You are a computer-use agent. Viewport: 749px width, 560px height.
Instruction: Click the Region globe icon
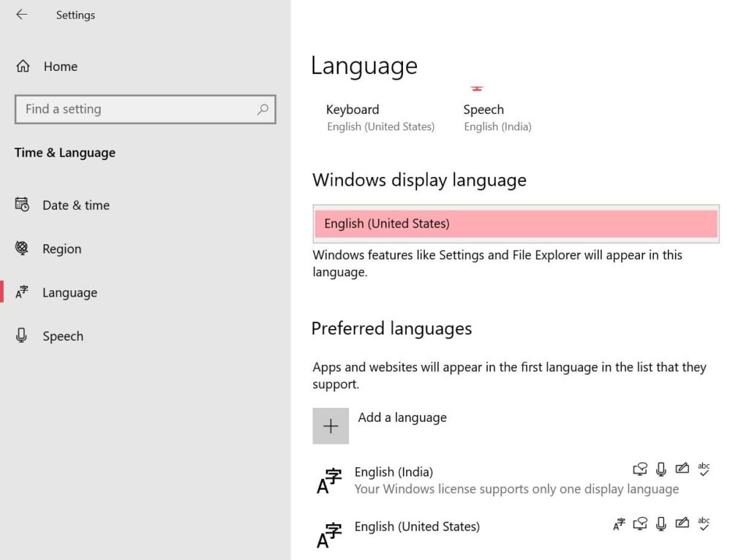pos(22,249)
